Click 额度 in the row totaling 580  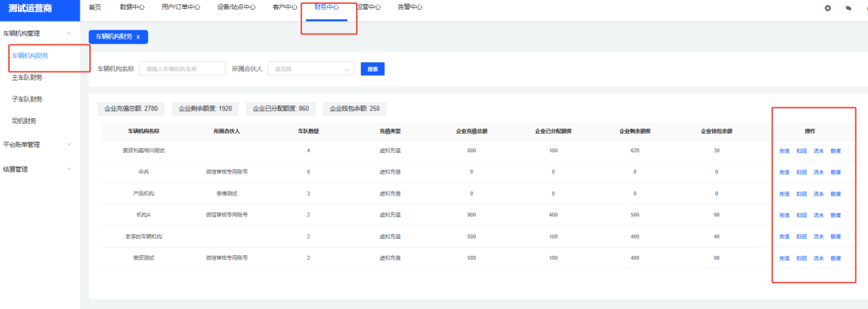click(836, 258)
